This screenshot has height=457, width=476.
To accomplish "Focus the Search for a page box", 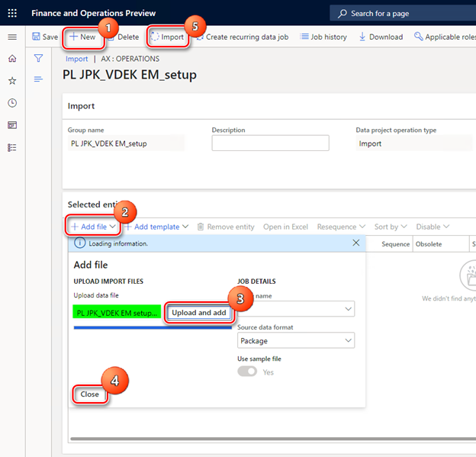I will point(403,14).
